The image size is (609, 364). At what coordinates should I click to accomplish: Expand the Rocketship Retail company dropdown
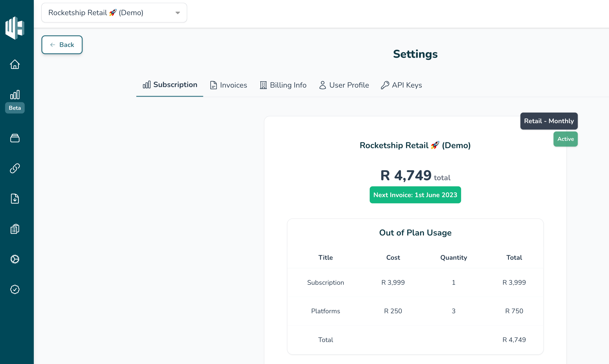tap(109, 13)
